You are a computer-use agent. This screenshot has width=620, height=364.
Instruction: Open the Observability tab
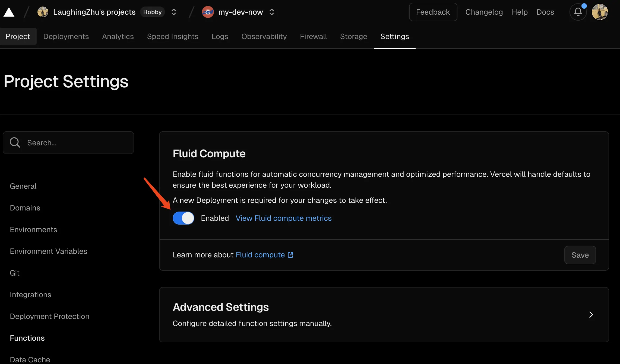[x=264, y=36]
